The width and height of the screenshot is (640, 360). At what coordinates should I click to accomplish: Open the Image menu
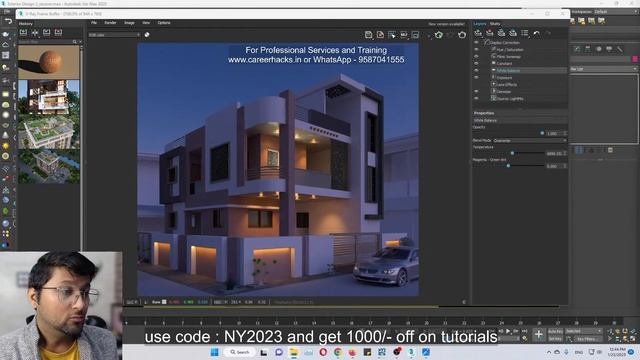coord(129,23)
